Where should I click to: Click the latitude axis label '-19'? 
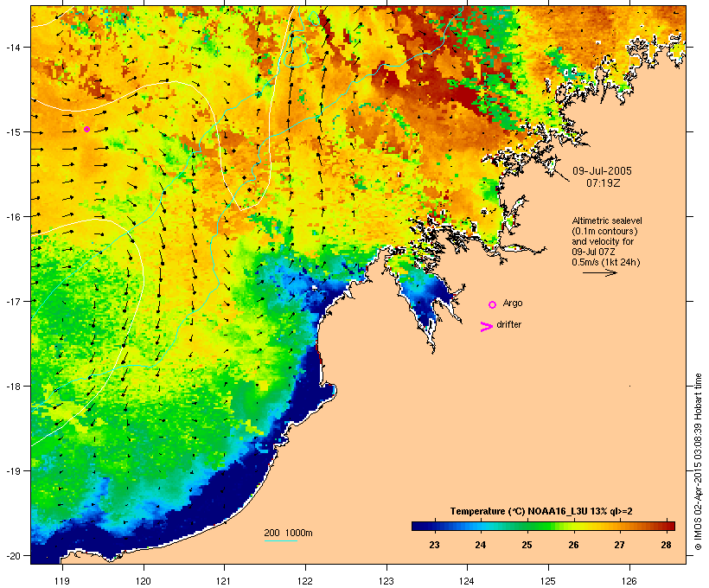(x=12, y=471)
